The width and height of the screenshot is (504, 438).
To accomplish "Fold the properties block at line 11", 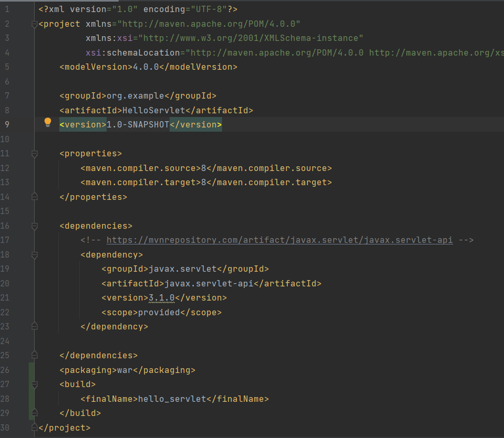I will [x=35, y=154].
